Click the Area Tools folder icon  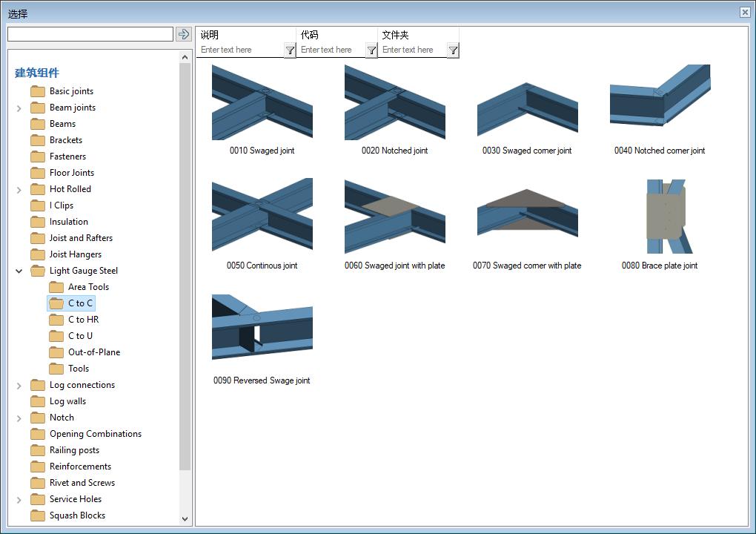tap(56, 287)
